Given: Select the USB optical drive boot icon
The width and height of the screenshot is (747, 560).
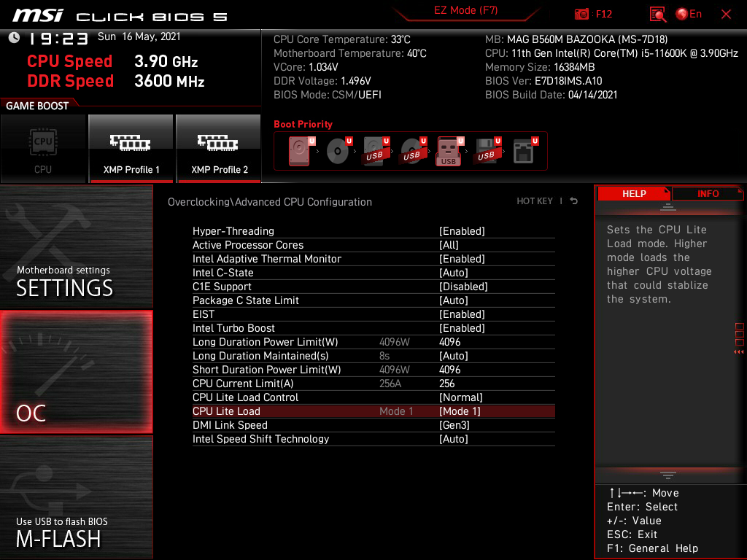Looking at the screenshot, I should tap(413, 151).
